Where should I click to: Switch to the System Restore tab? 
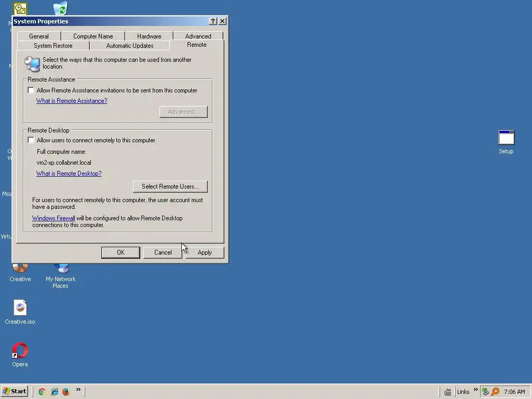point(53,46)
